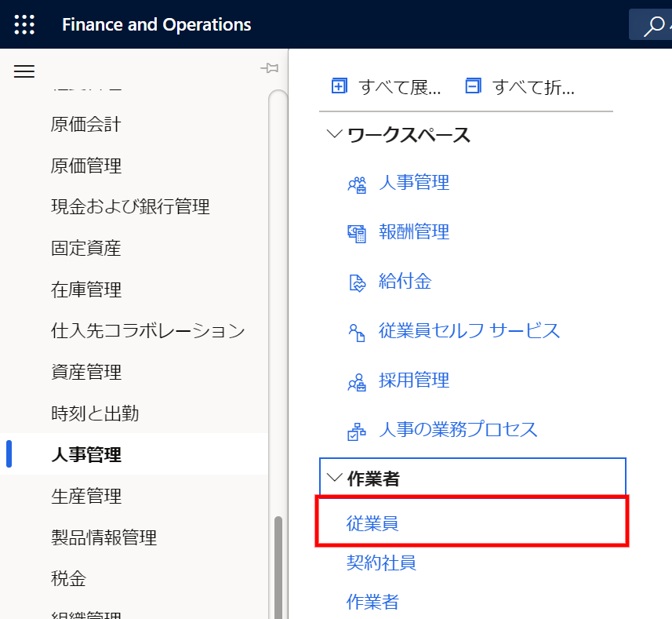Open 生産管理 module

point(86,496)
